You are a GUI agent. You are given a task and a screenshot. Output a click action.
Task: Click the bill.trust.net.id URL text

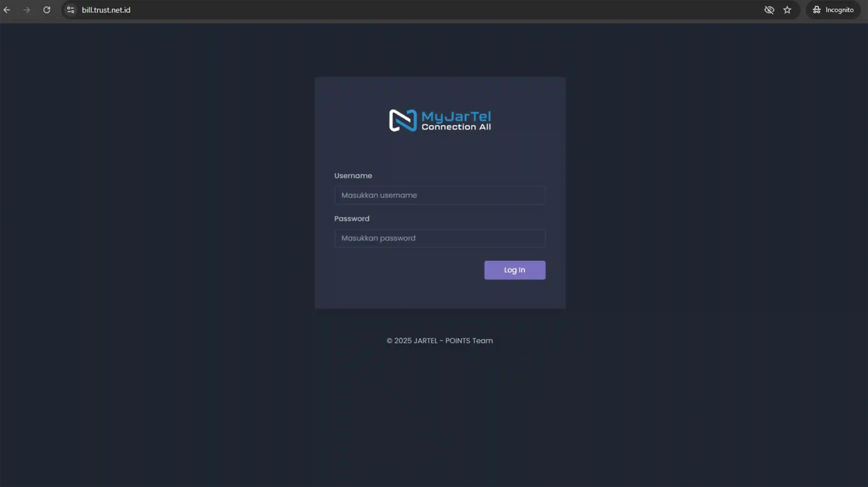(x=106, y=10)
